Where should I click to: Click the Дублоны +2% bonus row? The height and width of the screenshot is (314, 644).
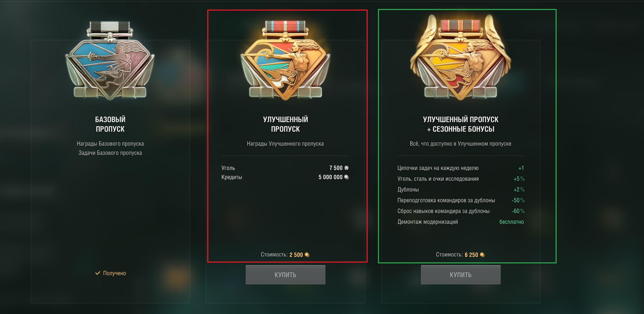click(x=461, y=189)
